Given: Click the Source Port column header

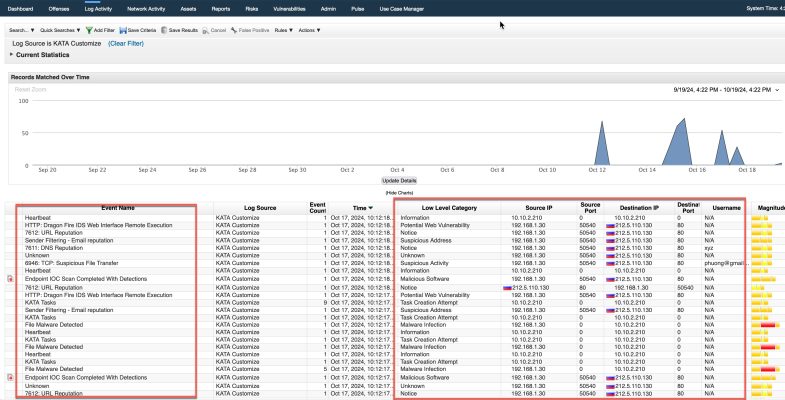Looking at the screenshot, I should pyautogui.click(x=590, y=208).
